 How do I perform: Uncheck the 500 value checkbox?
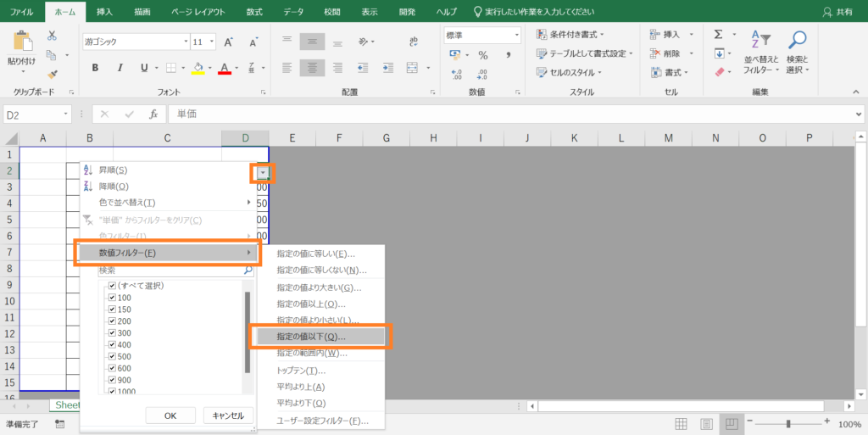pos(113,356)
